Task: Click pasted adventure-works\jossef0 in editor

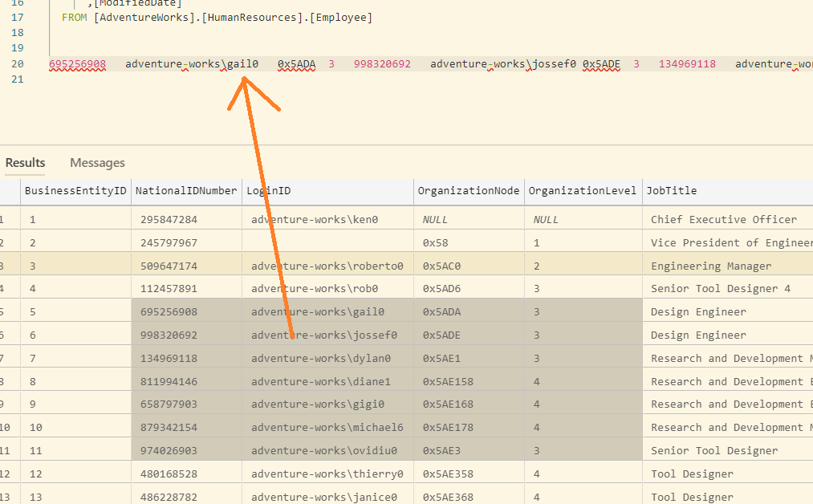Action: pyautogui.click(x=503, y=63)
